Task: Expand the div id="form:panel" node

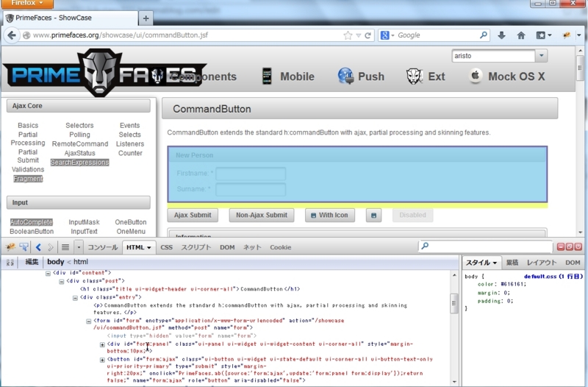Action: [102, 344]
